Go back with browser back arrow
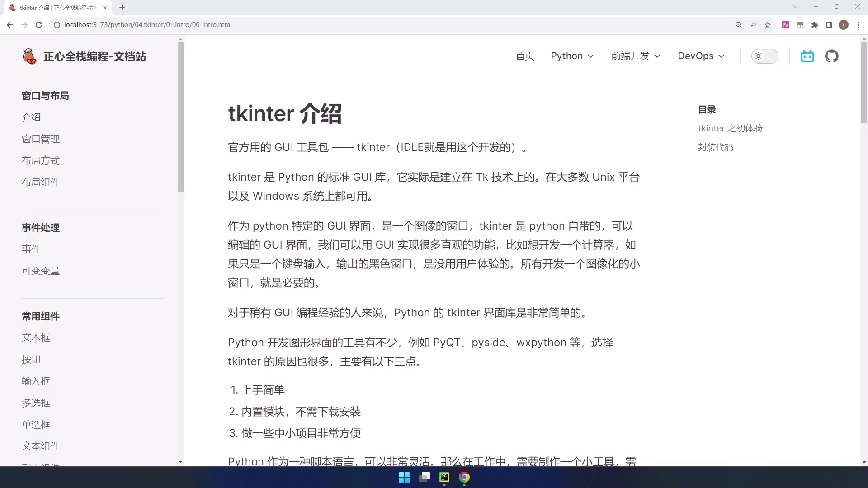Image resolution: width=868 pixels, height=488 pixels. click(10, 25)
